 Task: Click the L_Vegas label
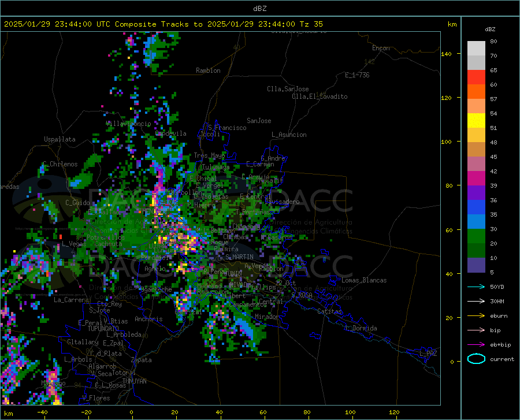click(74, 244)
